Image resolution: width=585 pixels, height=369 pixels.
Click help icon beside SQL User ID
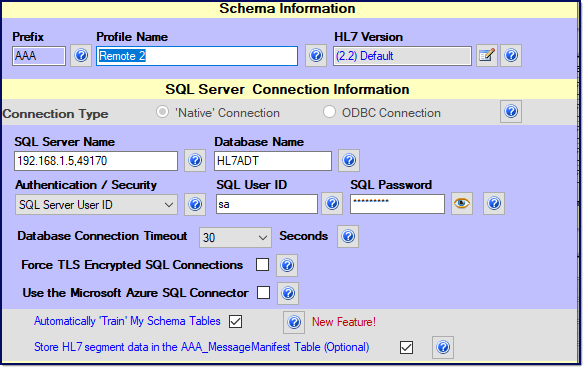pyautogui.click(x=332, y=203)
